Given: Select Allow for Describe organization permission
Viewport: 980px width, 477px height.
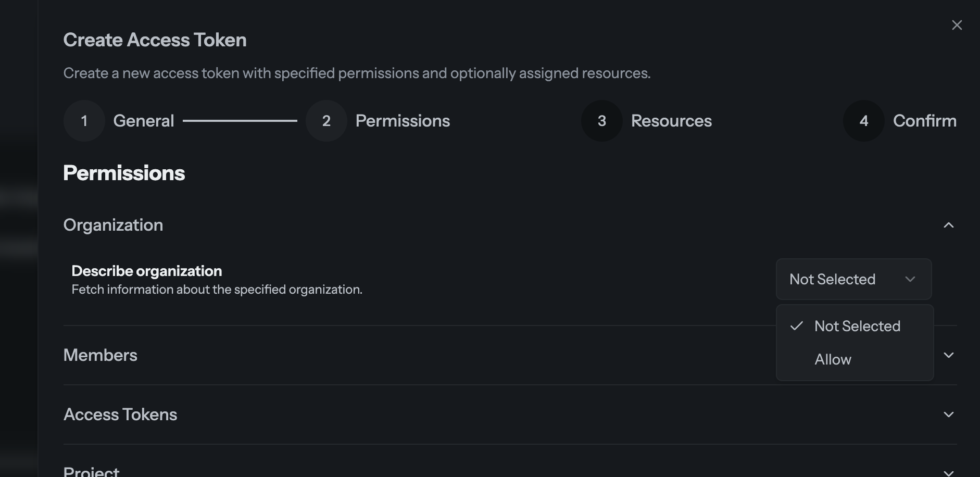Looking at the screenshot, I should [x=833, y=359].
